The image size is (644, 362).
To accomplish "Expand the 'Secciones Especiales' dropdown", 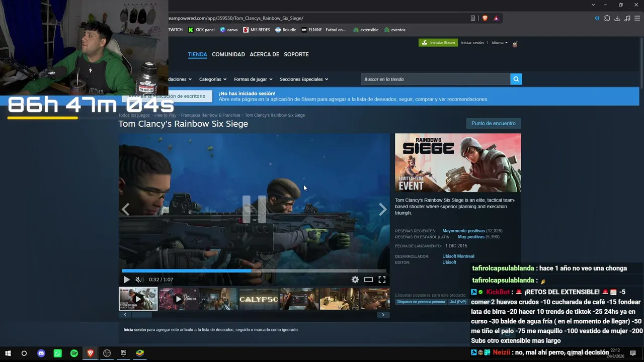I will click(304, 79).
